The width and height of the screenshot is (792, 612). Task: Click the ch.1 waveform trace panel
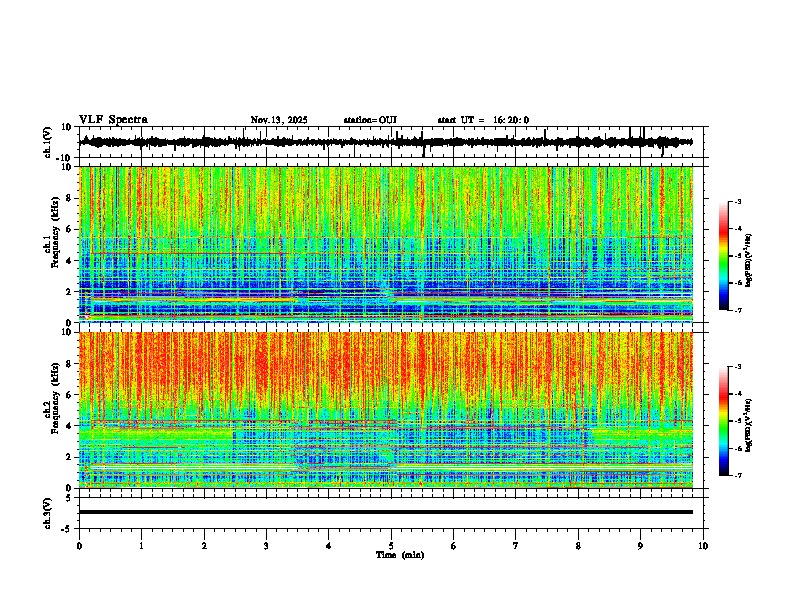pos(393,142)
